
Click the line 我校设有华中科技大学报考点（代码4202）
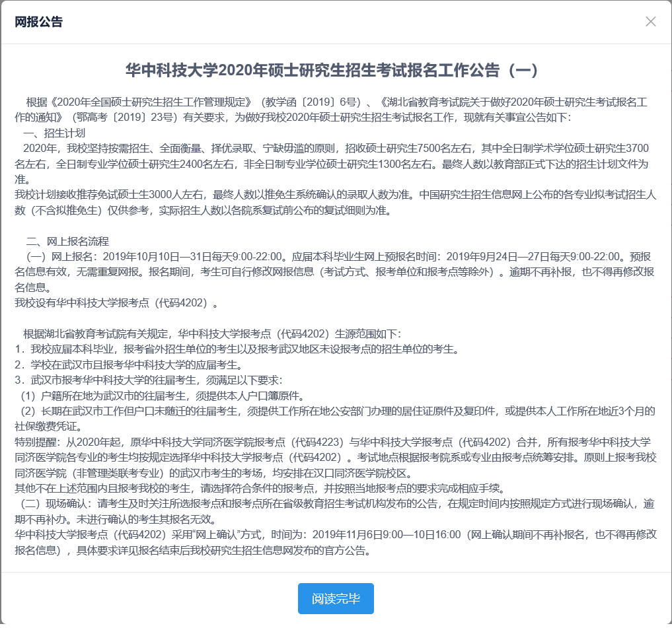click(x=116, y=303)
